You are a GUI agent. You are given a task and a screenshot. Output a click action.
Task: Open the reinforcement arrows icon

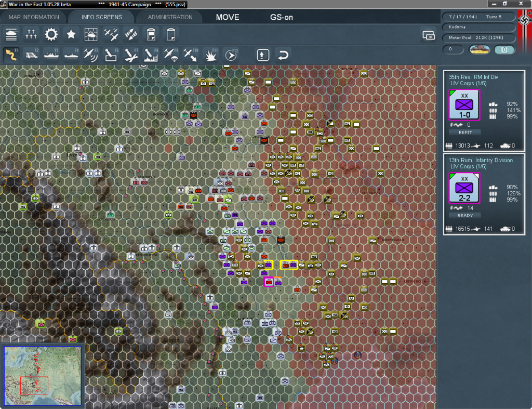(x=131, y=34)
